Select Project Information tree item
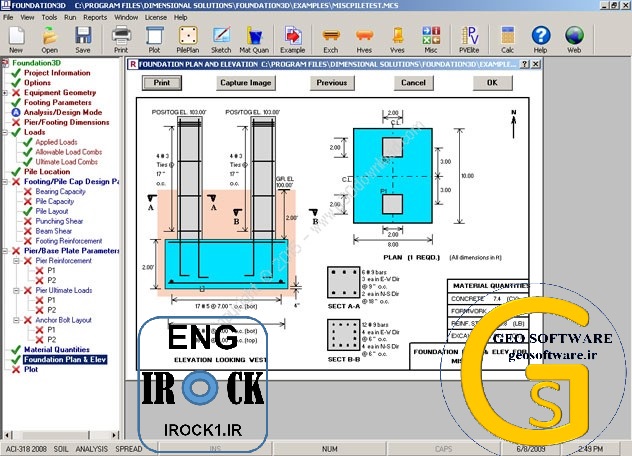This screenshot has width=632, height=456. (57, 73)
